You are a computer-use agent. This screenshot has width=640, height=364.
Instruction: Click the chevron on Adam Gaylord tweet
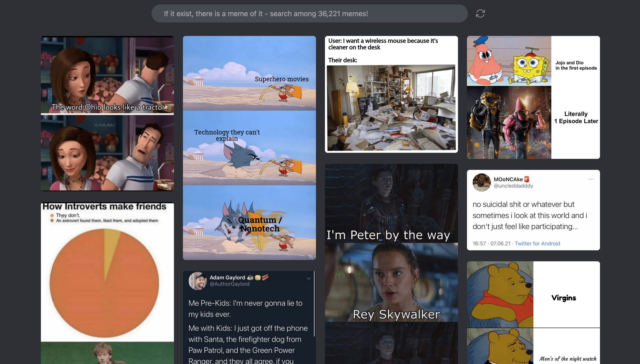pyautogui.click(x=309, y=278)
